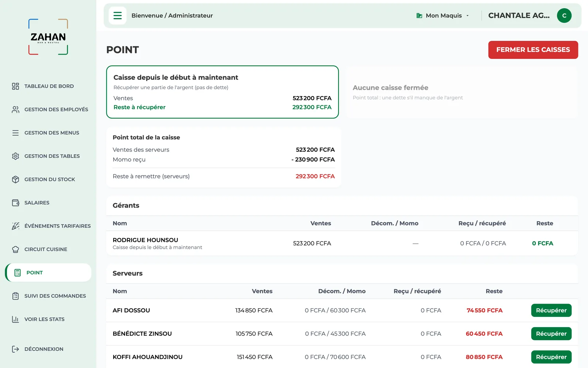Click the green C avatar circle
Image resolution: width=588 pixels, height=368 pixels.
[x=564, y=15]
